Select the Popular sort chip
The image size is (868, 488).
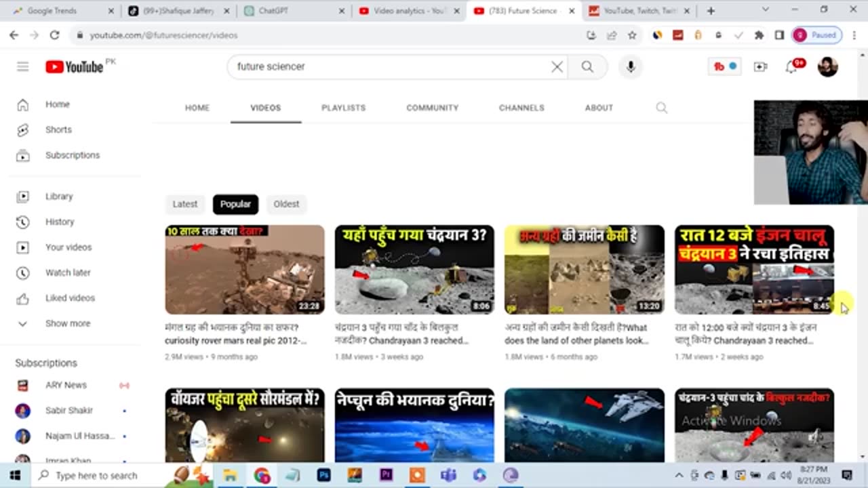pyautogui.click(x=235, y=204)
